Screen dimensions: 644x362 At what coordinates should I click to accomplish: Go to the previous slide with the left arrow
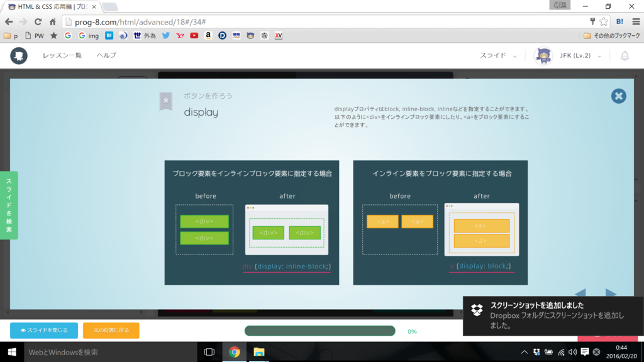coord(580,293)
